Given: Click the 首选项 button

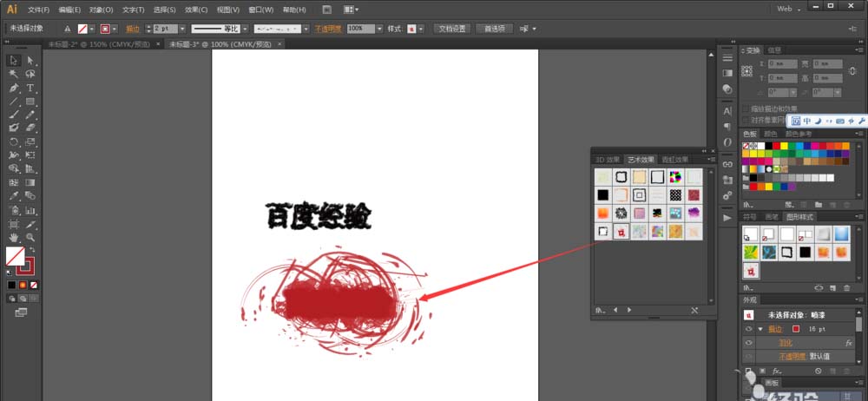Looking at the screenshot, I should pyautogui.click(x=495, y=29).
